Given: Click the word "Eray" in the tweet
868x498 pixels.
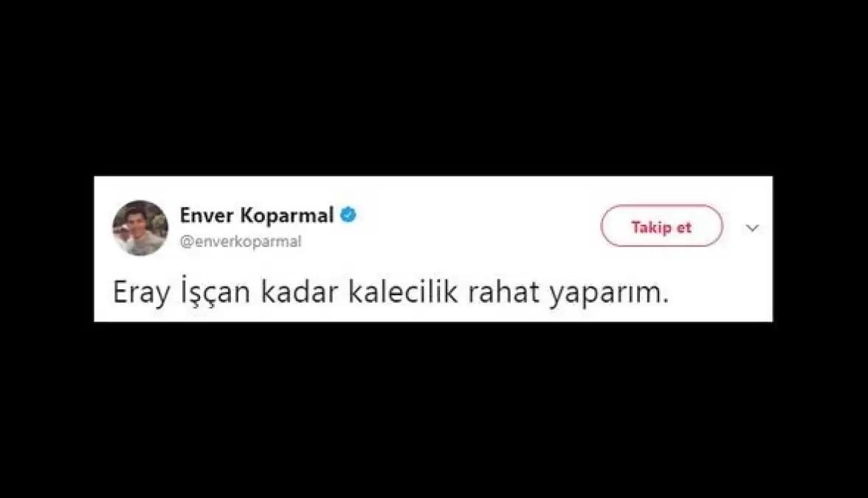Looking at the screenshot, I should pyautogui.click(x=141, y=294).
